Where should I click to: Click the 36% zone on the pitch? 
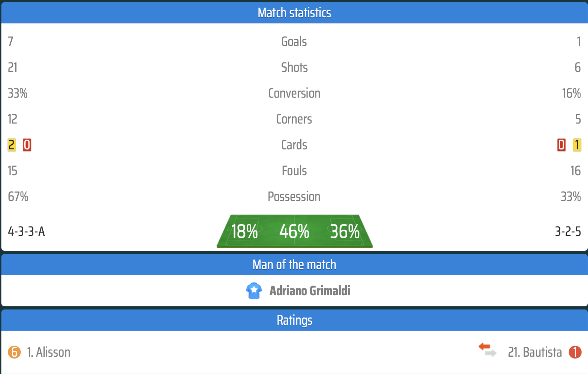point(345,232)
